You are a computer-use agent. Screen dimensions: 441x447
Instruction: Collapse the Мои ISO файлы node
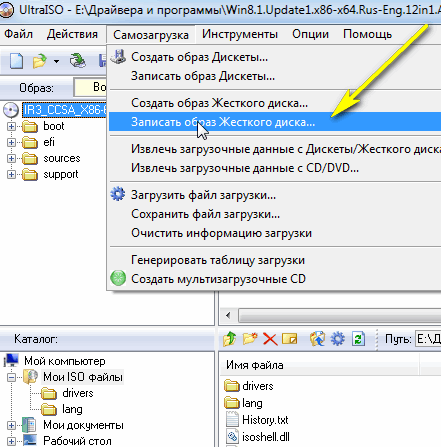(x=11, y=377)
